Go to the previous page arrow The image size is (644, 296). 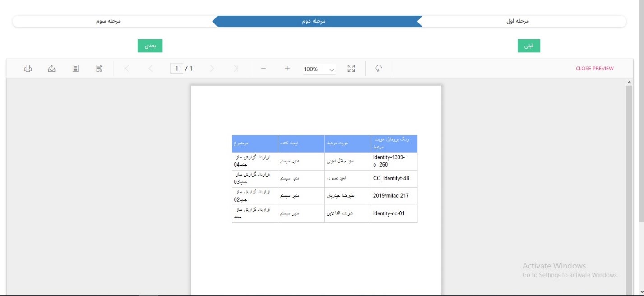[x=151, y=69]
